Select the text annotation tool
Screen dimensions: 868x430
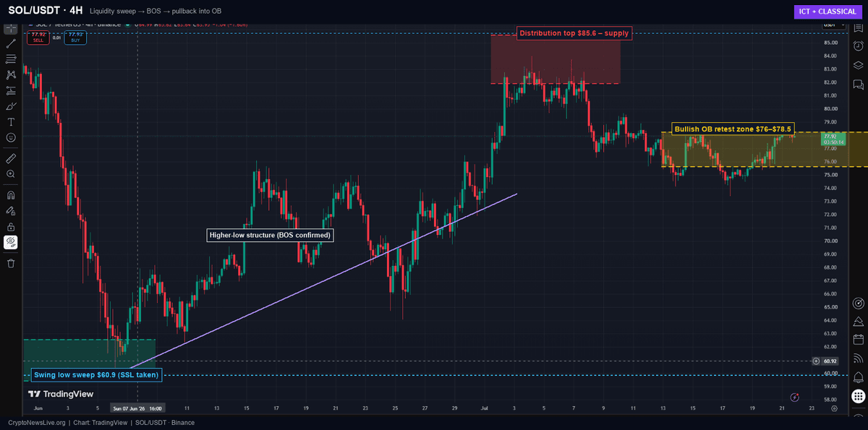[x=11, y=121]
